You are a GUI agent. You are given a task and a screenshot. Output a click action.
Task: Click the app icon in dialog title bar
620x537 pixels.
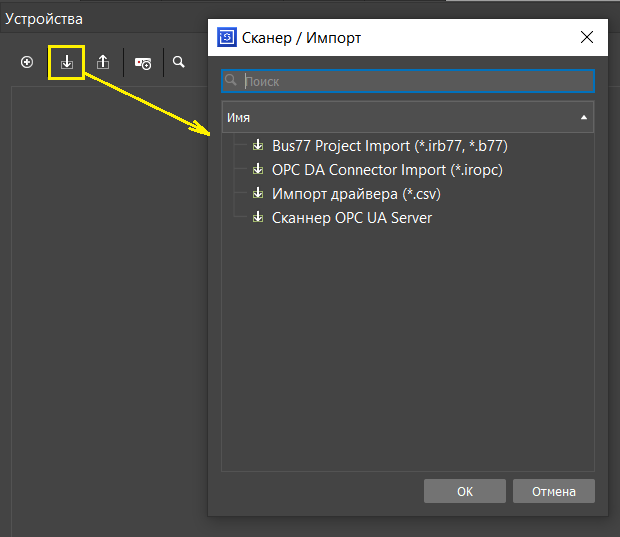click(227, 38)
